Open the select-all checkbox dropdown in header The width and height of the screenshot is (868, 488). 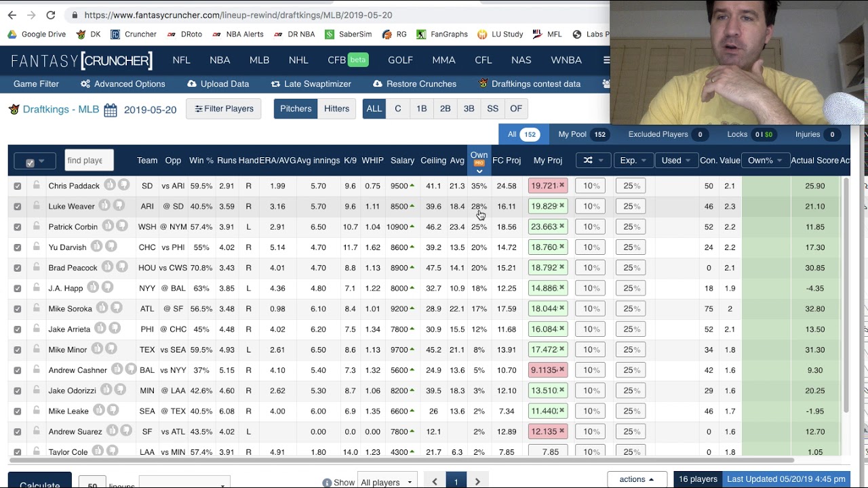pyautogui.click(x=35, y=161)
